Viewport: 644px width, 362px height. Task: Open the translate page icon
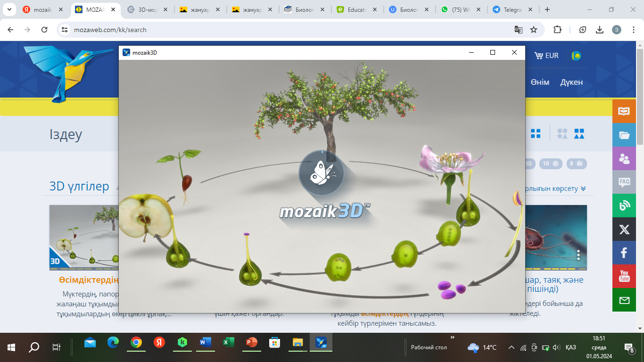point(518,30)
